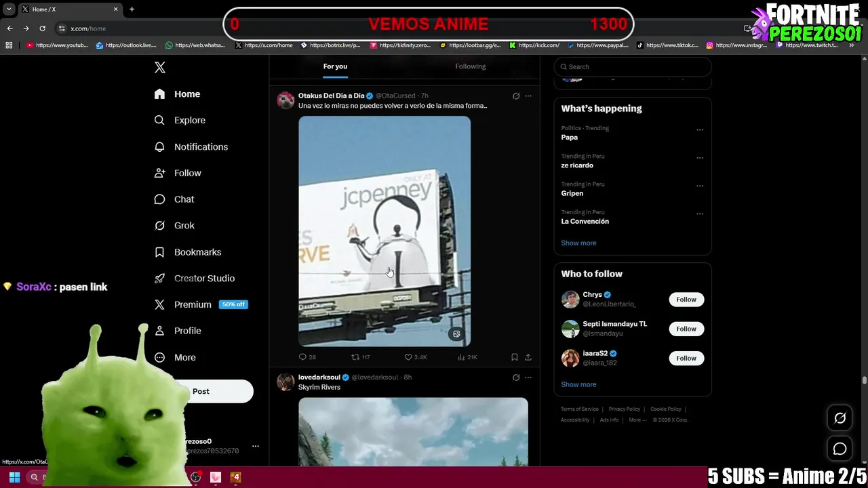Repost the OtaCursed post with 117 reposts

point(360,357)
